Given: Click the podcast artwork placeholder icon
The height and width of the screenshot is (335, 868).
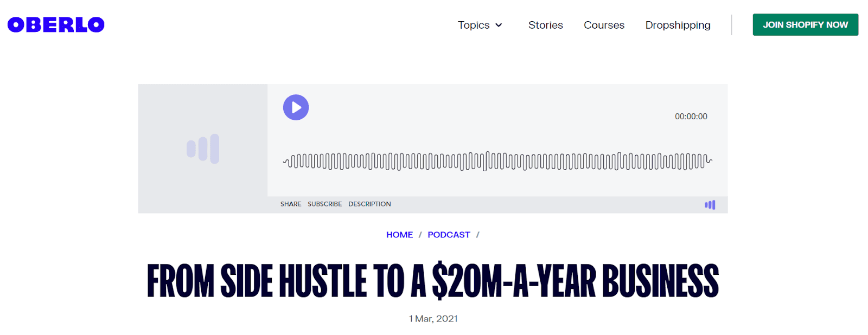Looking at the screenshot, I should point(203,149).
